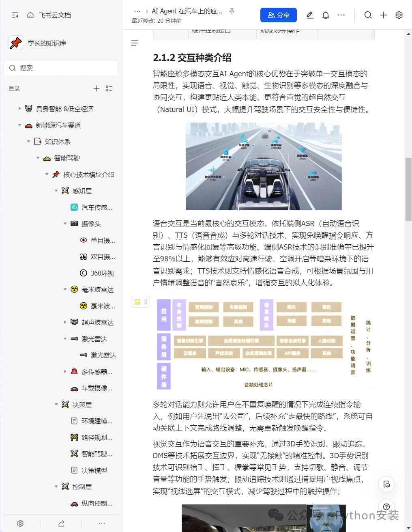
Task: Click the 最近修改: 20 分钟前 text
Action: point(157,21)
